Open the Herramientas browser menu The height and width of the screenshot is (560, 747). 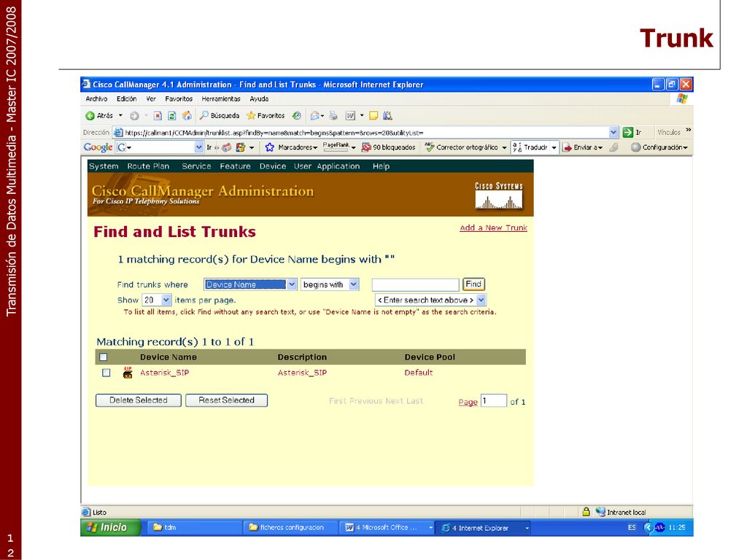click(221, 99)
